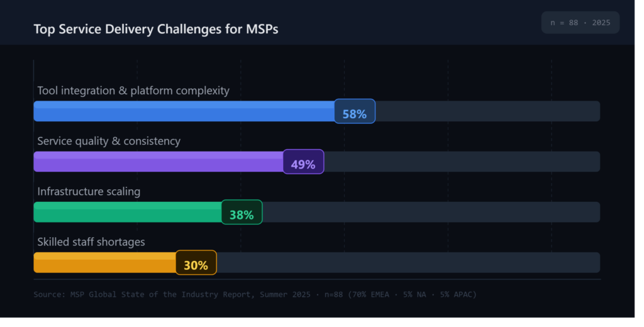Click empty track right of 58% badge

[x=487, y=111]
